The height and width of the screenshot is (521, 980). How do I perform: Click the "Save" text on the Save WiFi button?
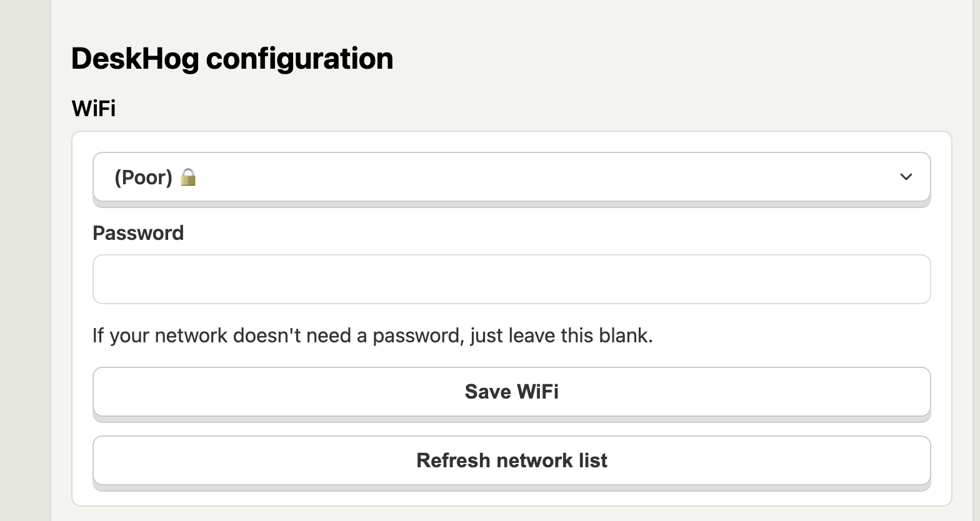pyautogui.click(x=487, y=392)
